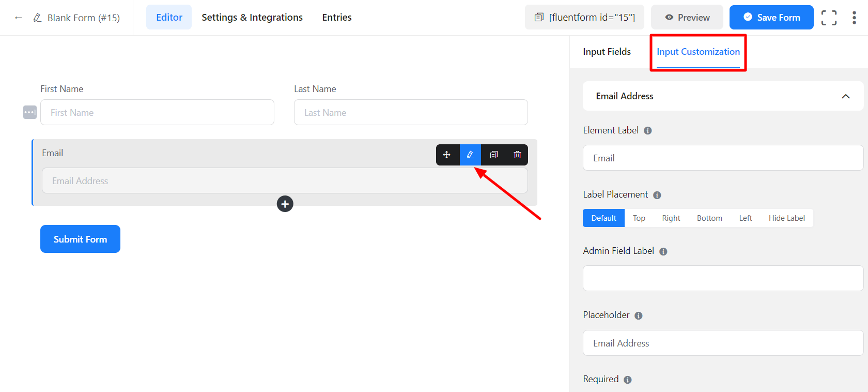
Task: Click the back arrow to exit form
Action: (19, 18)
